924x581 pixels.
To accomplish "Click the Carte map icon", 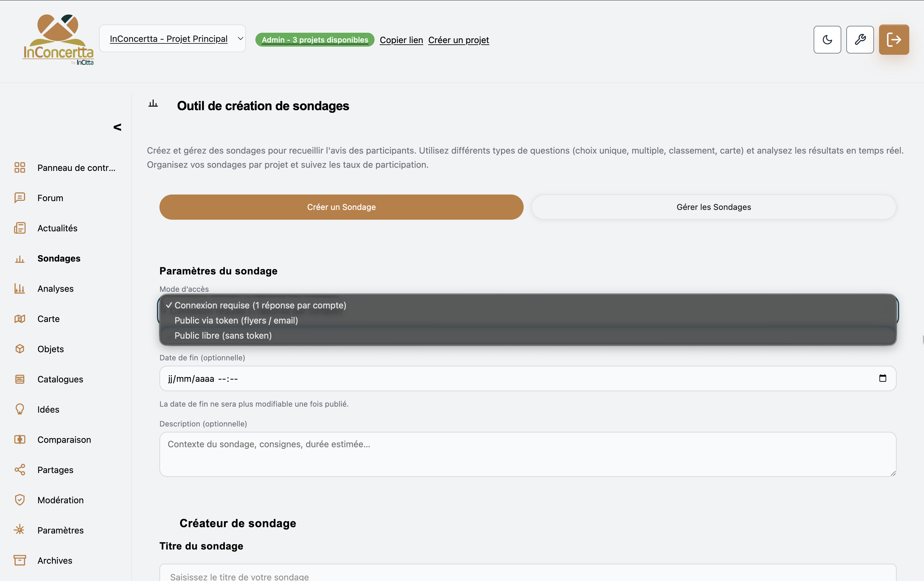I will [x=20, y=319].
